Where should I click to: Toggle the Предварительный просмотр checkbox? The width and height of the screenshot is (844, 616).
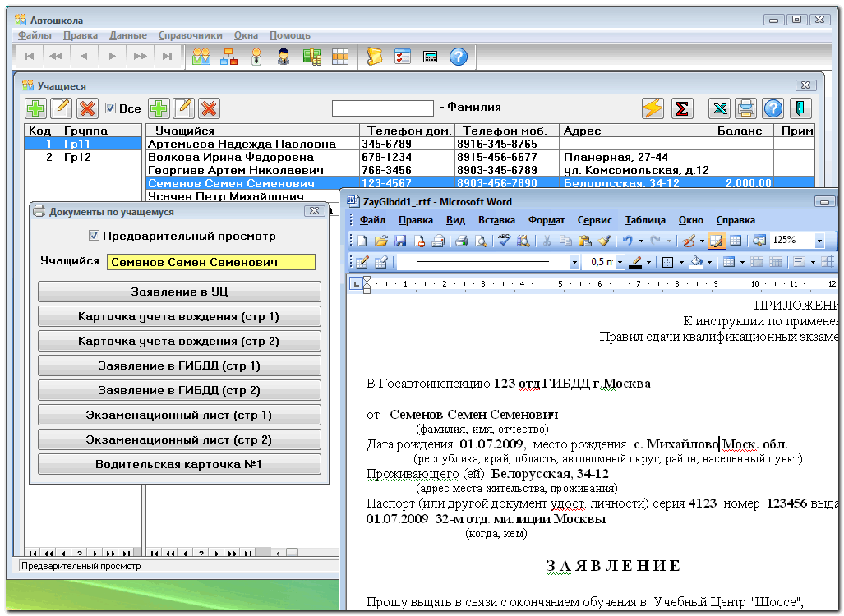pos(94,237)
